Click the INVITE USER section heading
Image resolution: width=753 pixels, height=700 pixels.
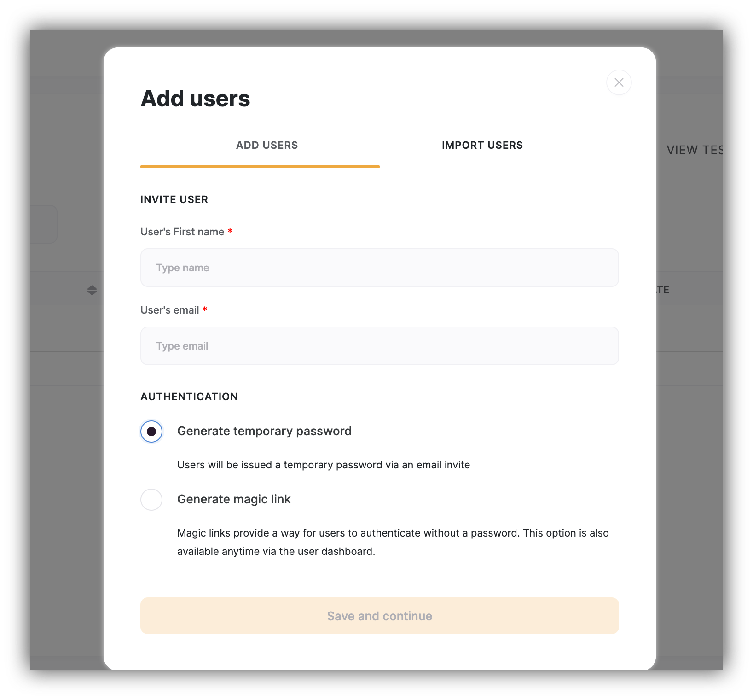(174, 199)
